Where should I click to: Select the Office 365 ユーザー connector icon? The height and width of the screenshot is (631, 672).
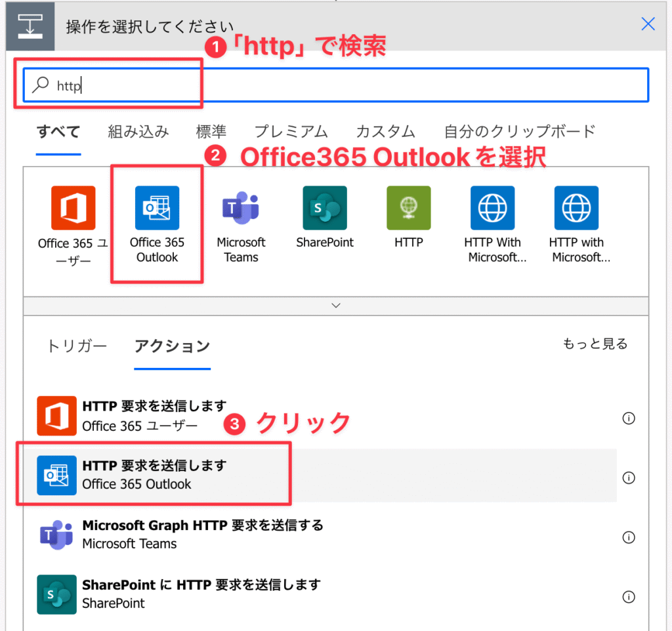(x=73, y=208)
